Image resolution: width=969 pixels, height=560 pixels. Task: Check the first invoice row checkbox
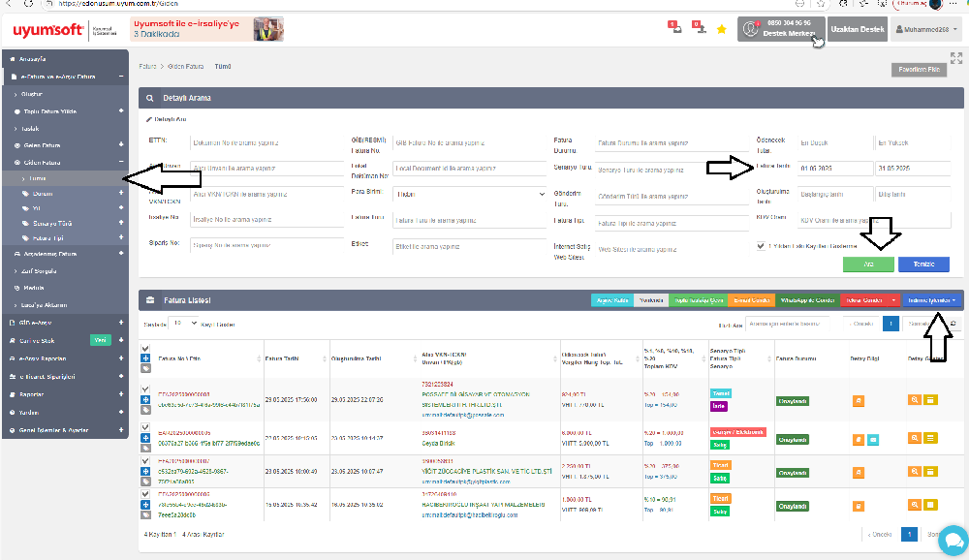[145, 389]
